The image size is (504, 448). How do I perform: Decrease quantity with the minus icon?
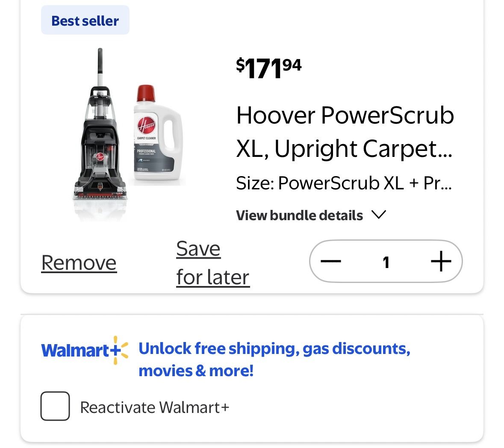click(x=330, y=261)
